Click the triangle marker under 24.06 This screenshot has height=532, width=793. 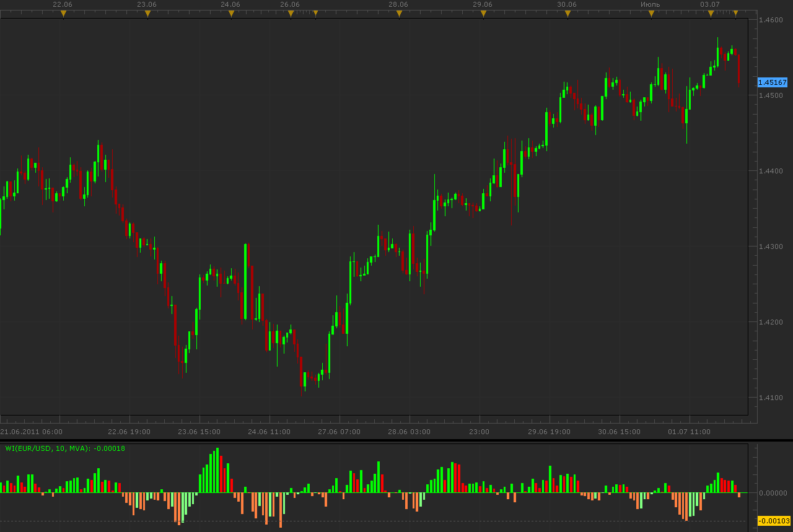click(231, 14)
